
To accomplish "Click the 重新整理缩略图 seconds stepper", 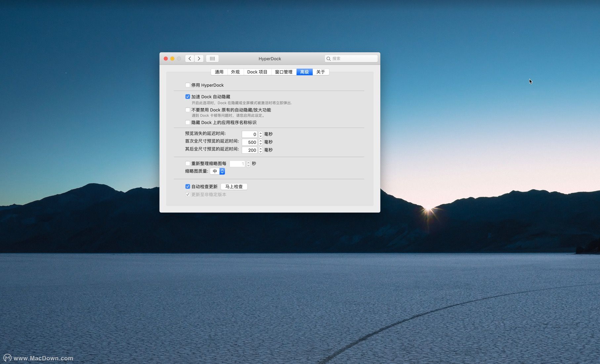I will click(x=248, y=164).
